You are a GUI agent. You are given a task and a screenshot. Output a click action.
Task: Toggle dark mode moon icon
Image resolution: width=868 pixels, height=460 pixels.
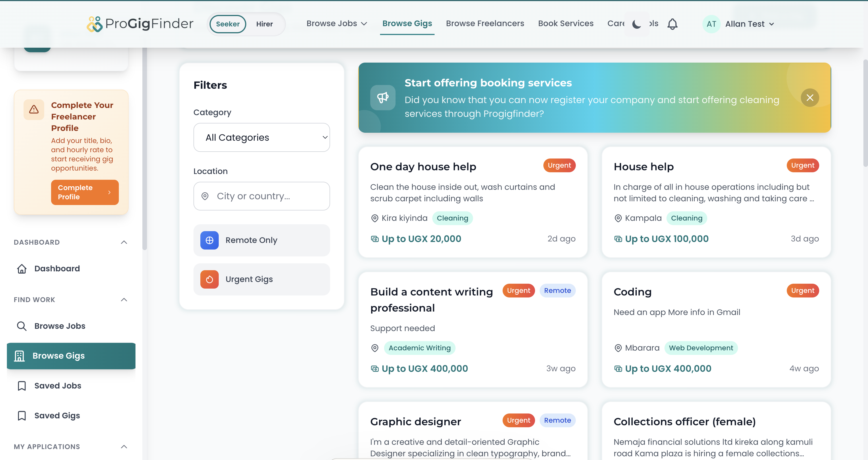pos(637,24)
